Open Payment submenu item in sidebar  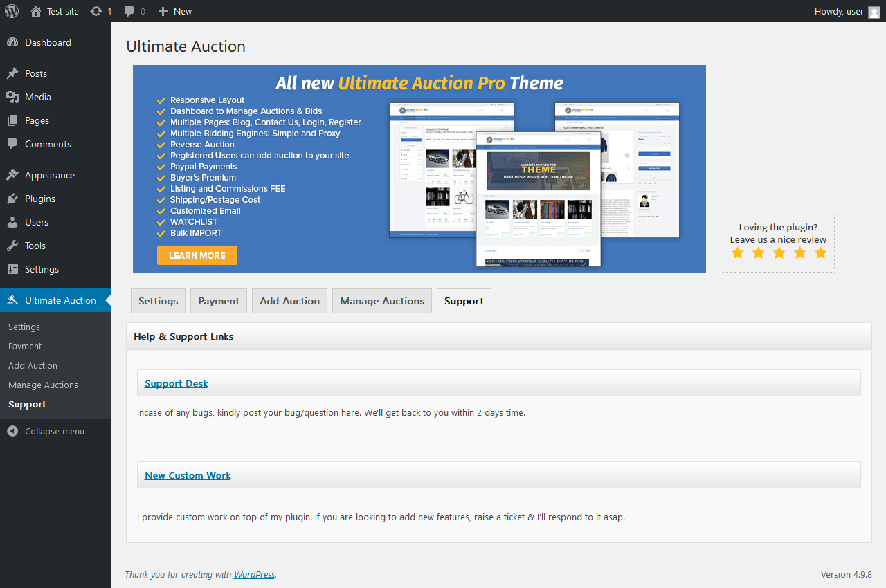pyautogui.click(x=25, y=346)
